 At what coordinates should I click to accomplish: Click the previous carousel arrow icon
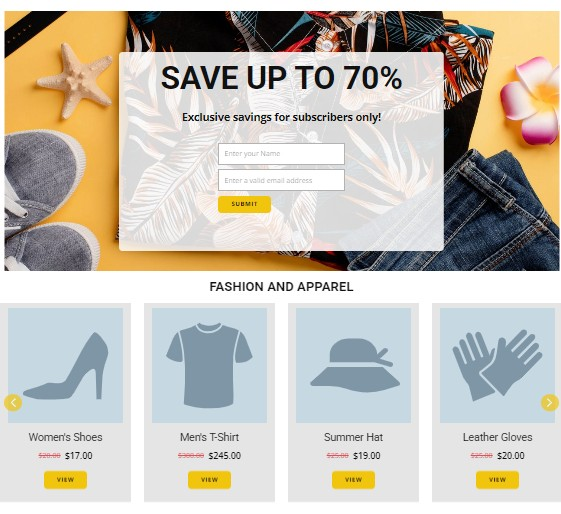(x=13, y=403)
